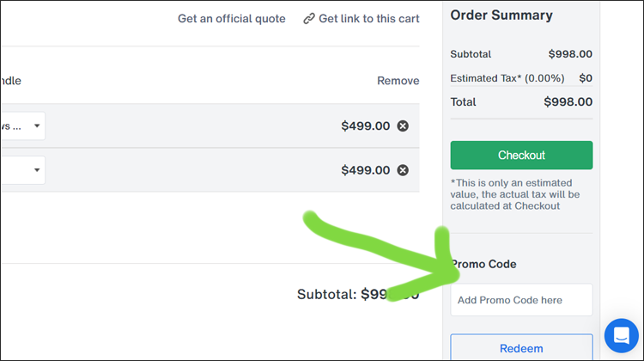Remove the second $499.00 cart item

[x=403, y=170]
